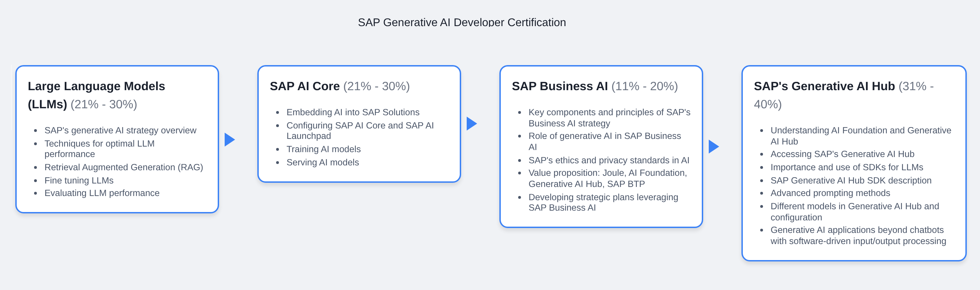The width and height of the screenshot is (980, 290).
Task: Click 'Evaluating LLM performance' bullet
Action: point(102,193)
